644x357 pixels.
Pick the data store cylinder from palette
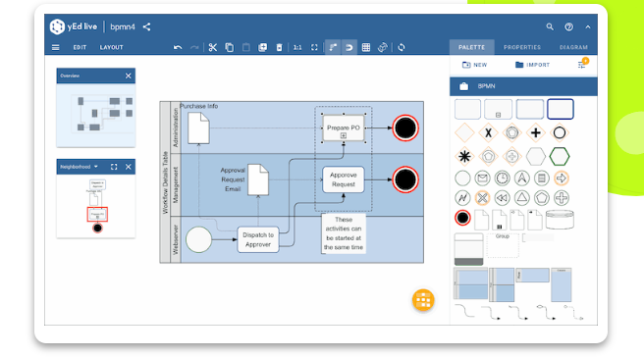[560, 219]
